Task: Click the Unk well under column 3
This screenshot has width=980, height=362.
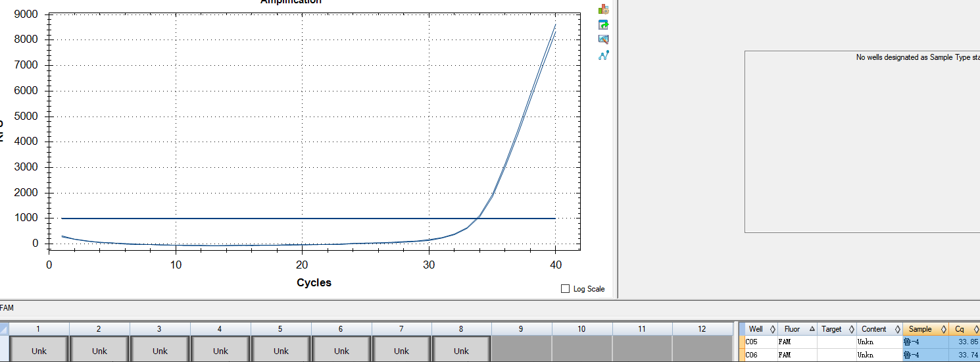Action: pyautogui.click(x=160, y=349)
